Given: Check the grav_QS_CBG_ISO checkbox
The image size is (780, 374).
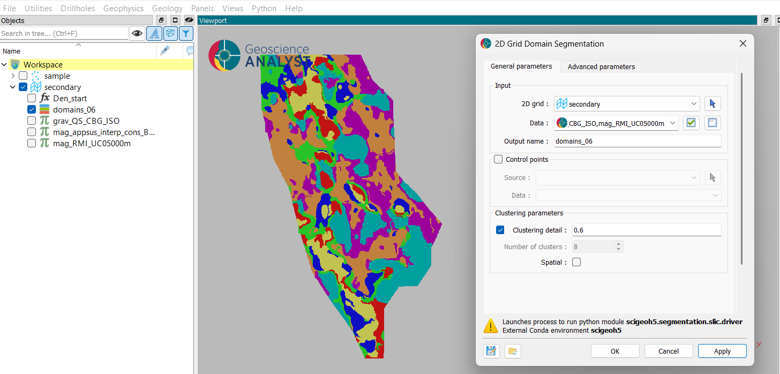Looking at the screenshot, I should click(31, 121).
